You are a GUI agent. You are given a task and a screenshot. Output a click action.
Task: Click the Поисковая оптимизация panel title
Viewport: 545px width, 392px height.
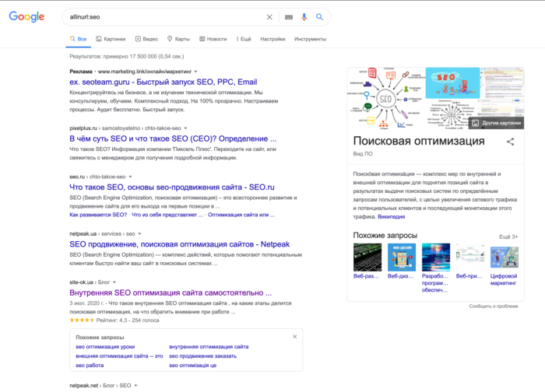pyautogui.click(x=419, y=141)
